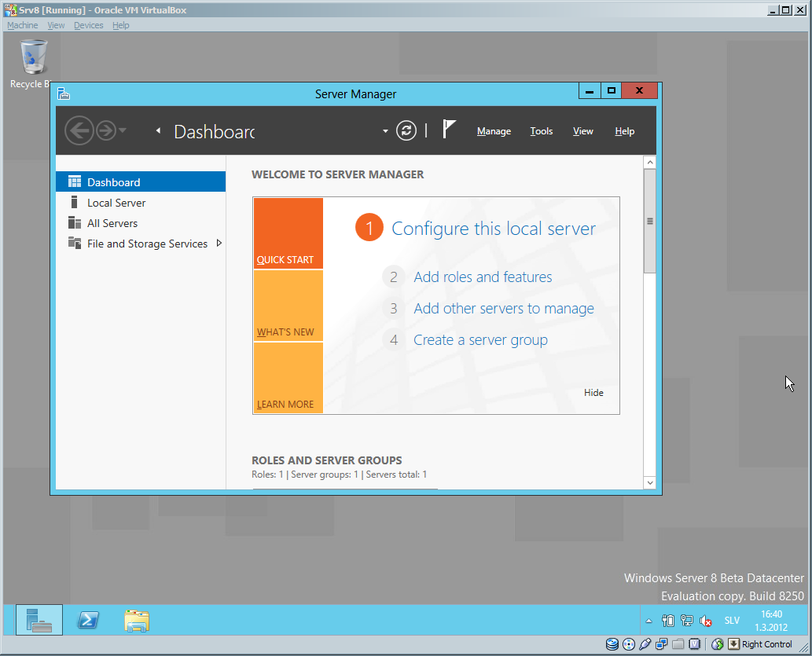
Task: Select the LEARN MORE tile
Action: pos(288,378)
